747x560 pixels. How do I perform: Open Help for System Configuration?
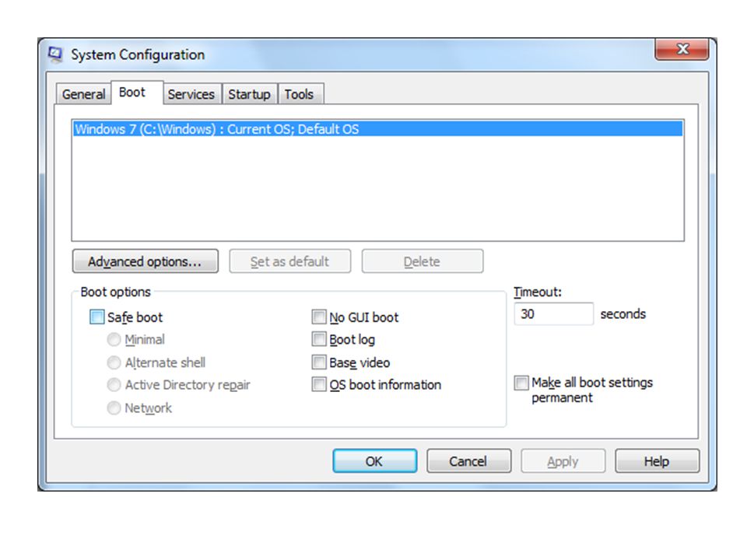pyautogui.click(x=657, y=461)
